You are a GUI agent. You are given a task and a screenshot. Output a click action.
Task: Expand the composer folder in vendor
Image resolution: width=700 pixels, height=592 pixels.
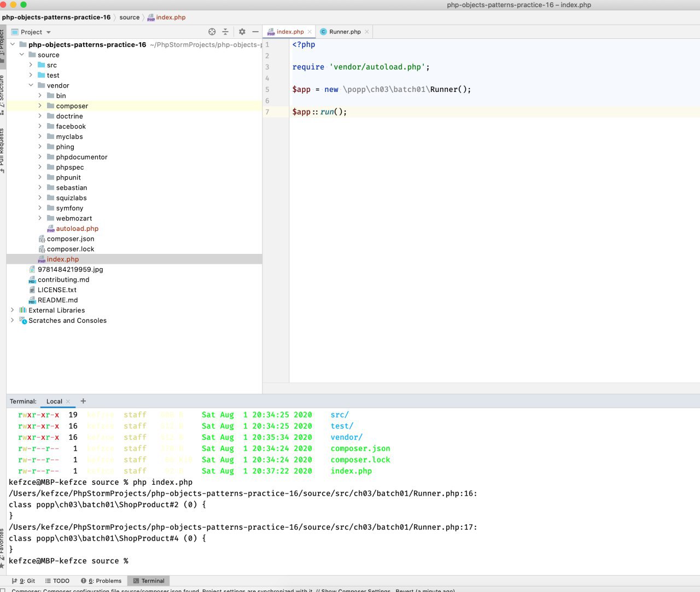40,106
